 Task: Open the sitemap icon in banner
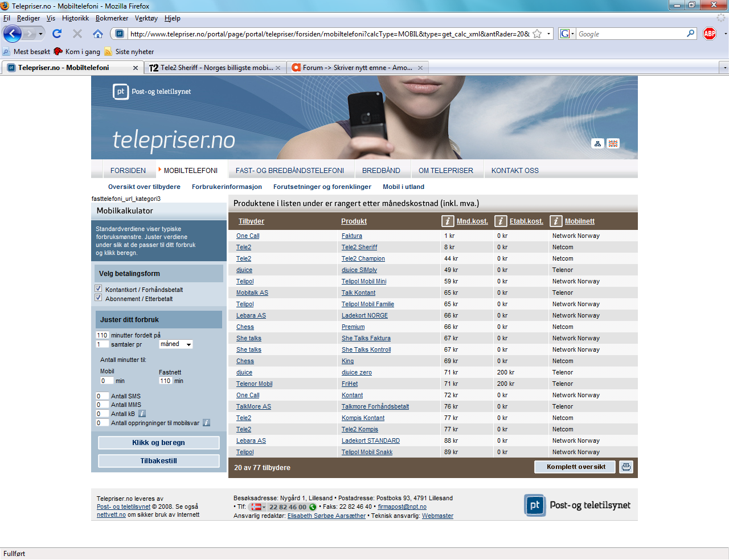pyautogui.click(x=597, y=143)
